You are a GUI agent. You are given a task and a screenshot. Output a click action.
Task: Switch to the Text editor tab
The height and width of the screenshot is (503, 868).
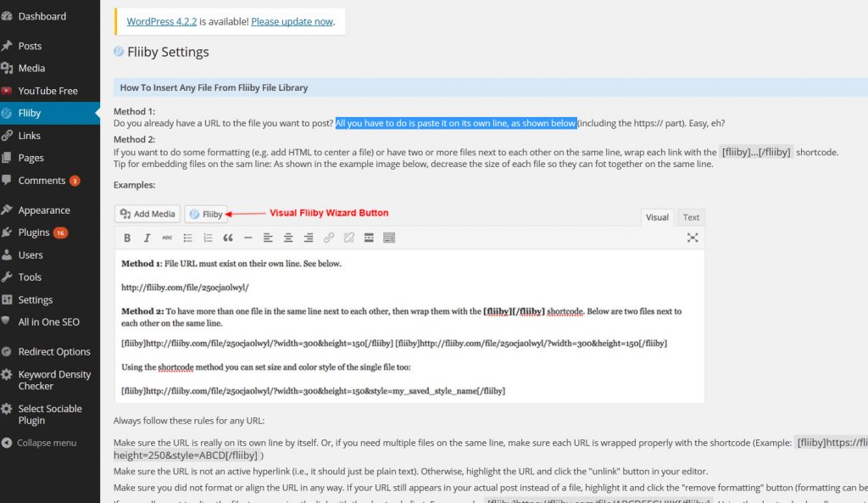[x=691, y=217]
